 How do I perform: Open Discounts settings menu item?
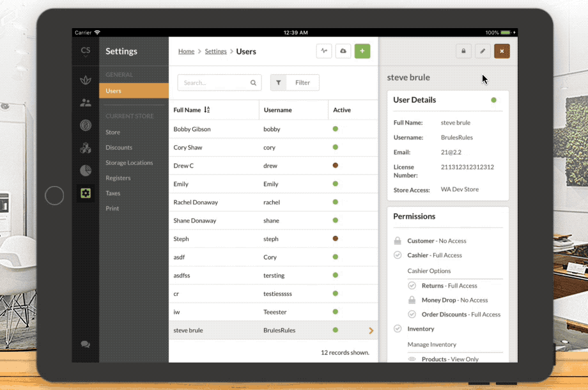tap(119, 148)
